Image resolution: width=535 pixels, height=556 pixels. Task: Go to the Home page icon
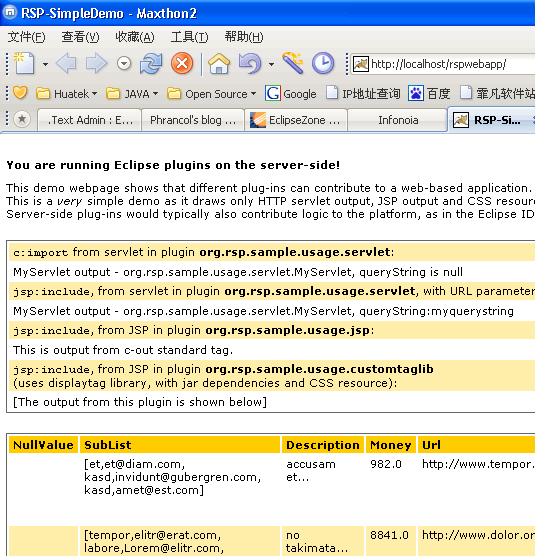[219, 64]
